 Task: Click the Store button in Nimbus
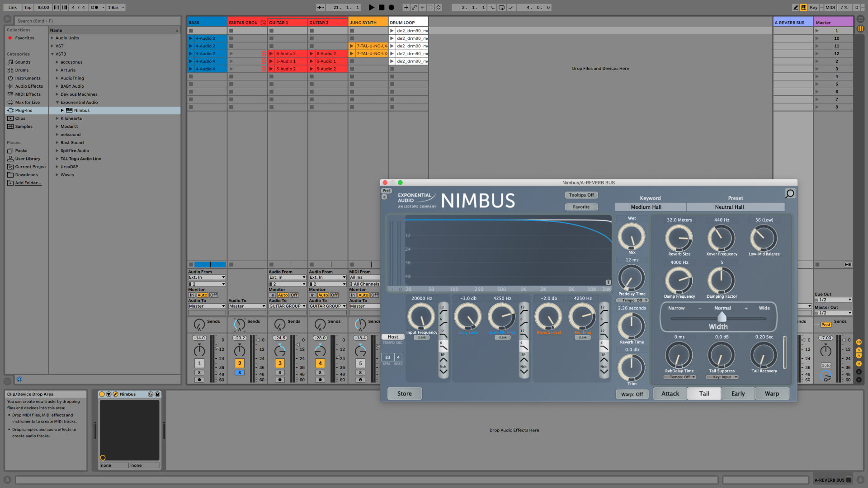pos(404,394)
